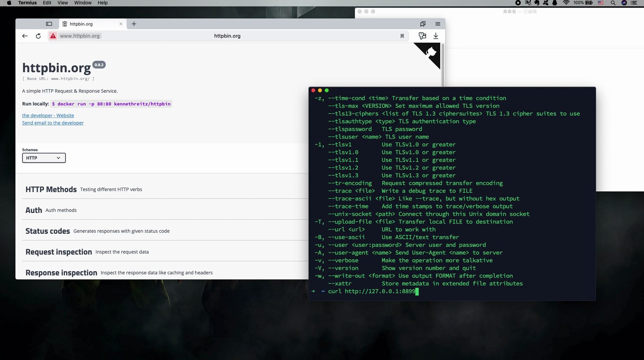Image resolution: width=644 pixels, height=360 pixels.
Task: Click the '--verbose' line in the terminal
Action: [404, 260]
